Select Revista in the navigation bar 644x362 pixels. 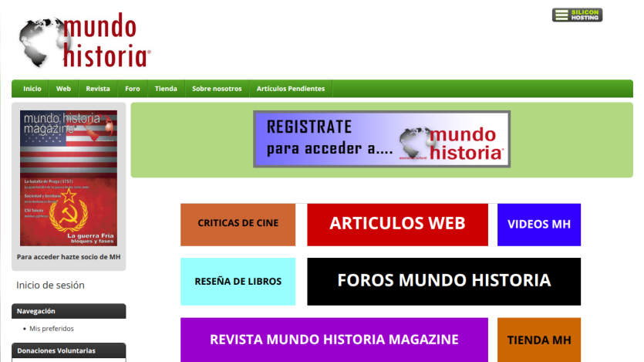(98, 89)
